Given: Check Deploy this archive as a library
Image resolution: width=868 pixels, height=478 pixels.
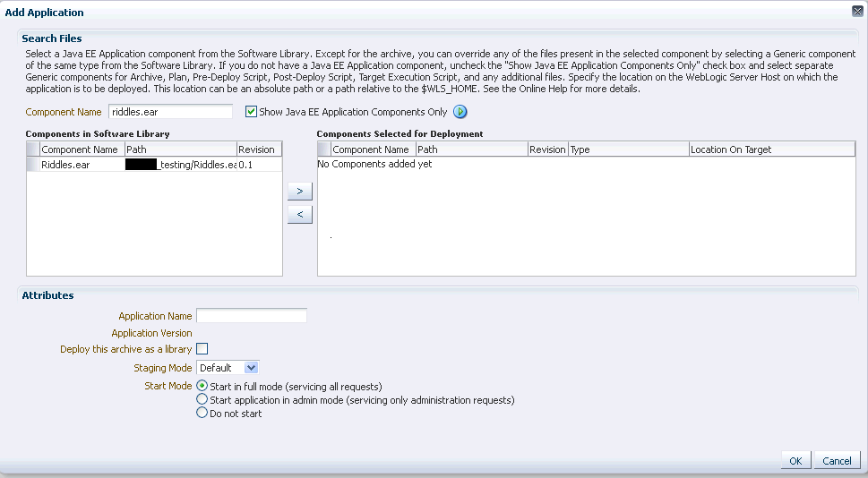Looking at the screenshot, I should click(202, 348).
